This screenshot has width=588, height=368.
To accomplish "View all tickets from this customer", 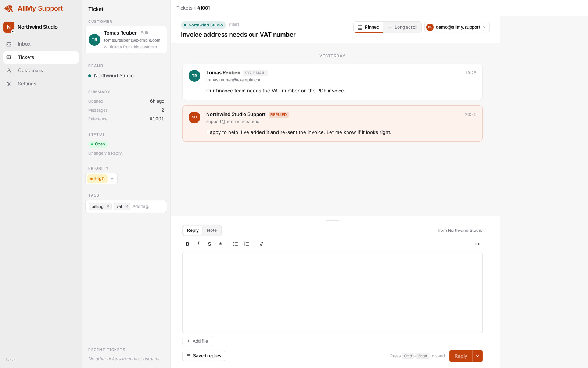I will click(x=130, y=47).
